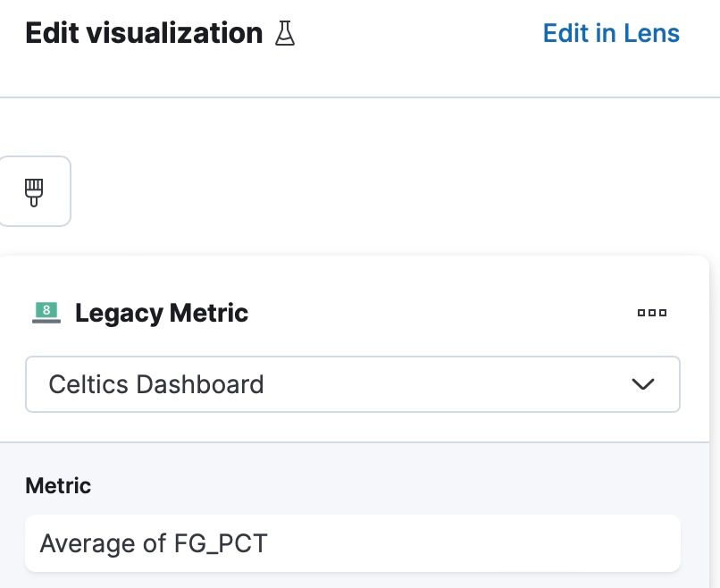The width and height of the screenshot is (720, 588).
Task: Click the word Legacy in layer header
Action: tap(117, 313)
